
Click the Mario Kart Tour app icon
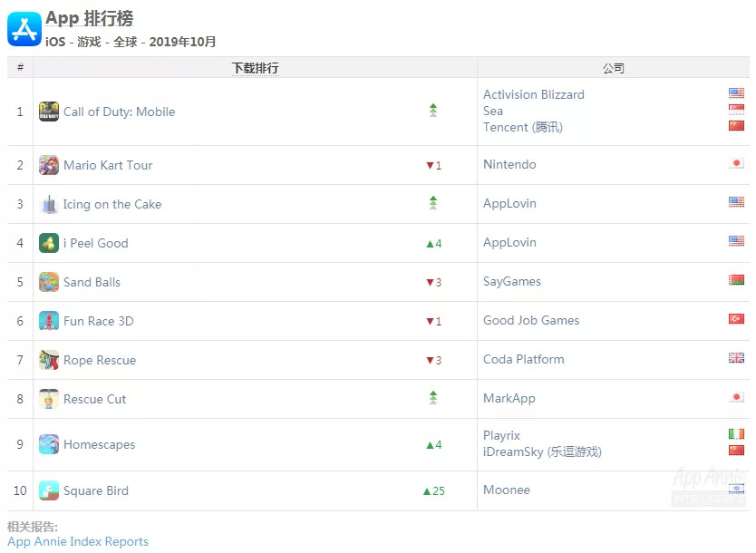(49, 165)
